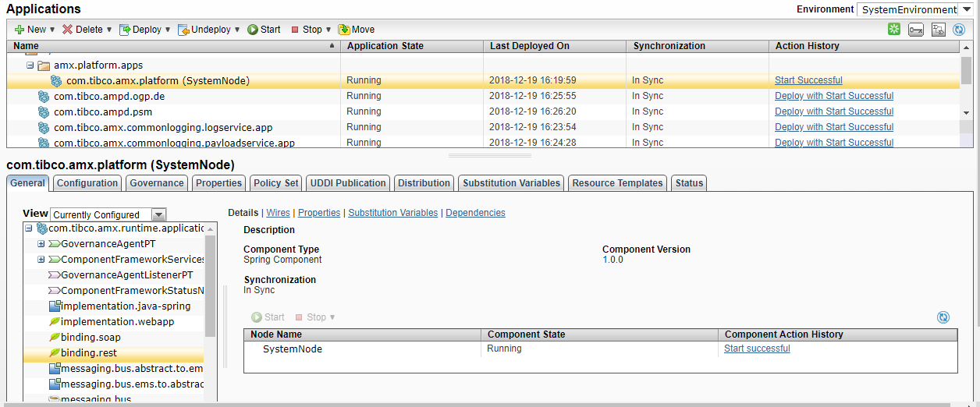The height and width of the screenshot is (407, 980).
Task: Open the Properties tab
Action: tap(218, 183)
